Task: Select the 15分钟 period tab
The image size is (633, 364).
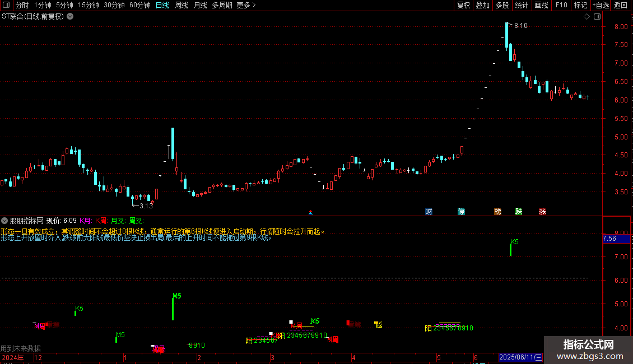Action: click(89, 5)
